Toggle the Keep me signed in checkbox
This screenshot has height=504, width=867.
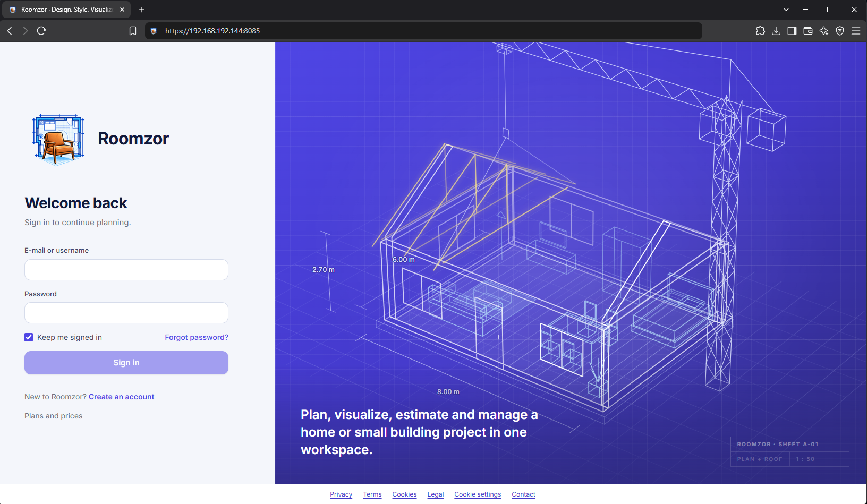coord(29,337)
